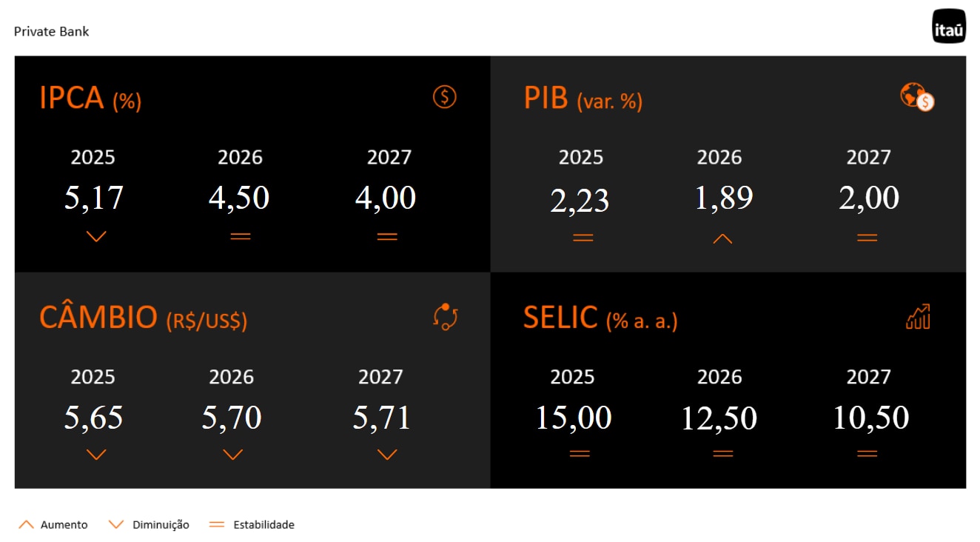Click the Aumento legend arrow icon

click(x=26, y=524)
